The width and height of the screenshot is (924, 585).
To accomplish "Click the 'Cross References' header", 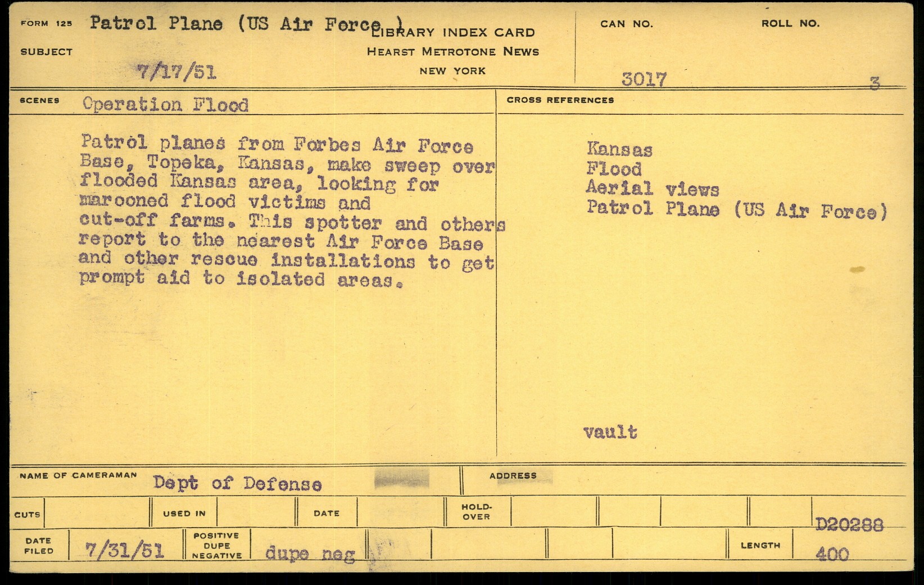I will (560, 100).
